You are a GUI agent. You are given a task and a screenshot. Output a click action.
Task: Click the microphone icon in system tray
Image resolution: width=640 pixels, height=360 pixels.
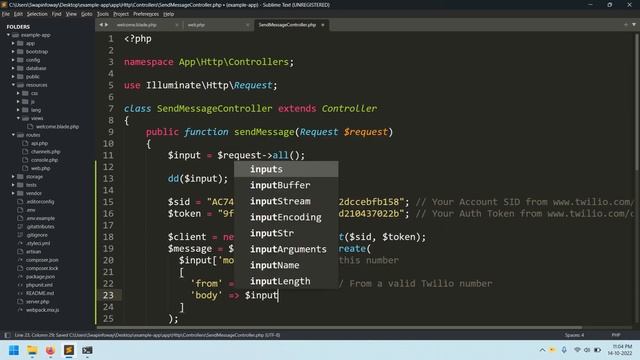[x=564, y=350]
